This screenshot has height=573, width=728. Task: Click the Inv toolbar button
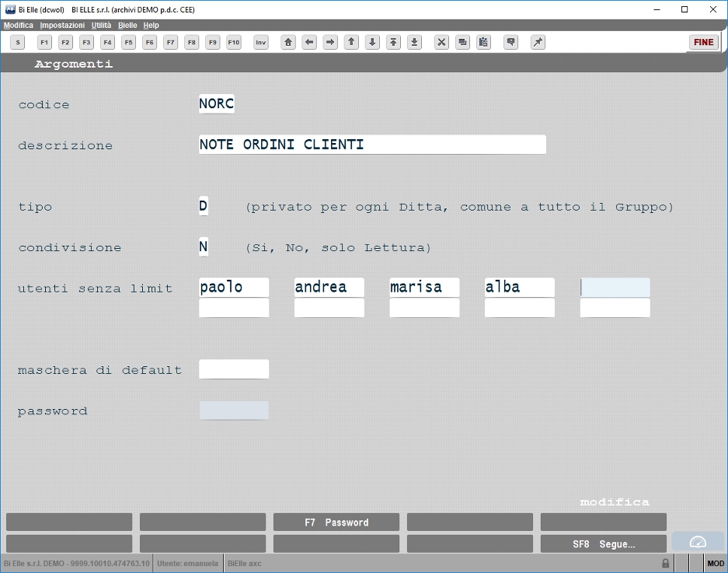click(261, 42)
